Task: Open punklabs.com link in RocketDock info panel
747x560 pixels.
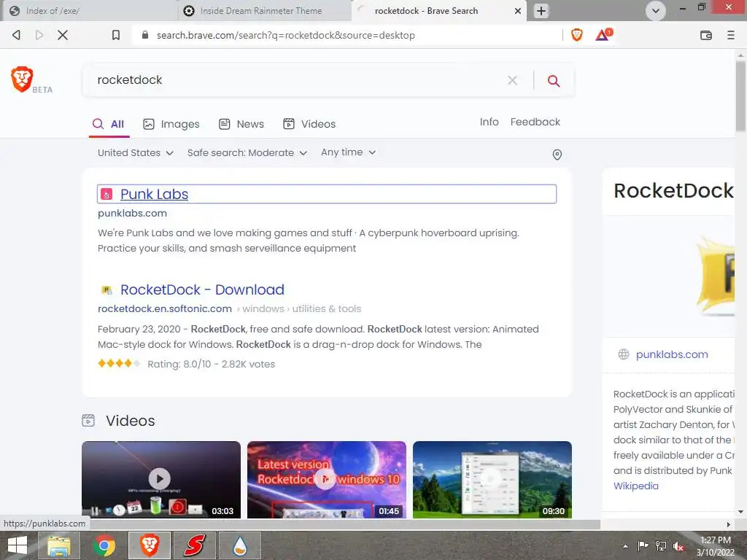Action: 672,354
